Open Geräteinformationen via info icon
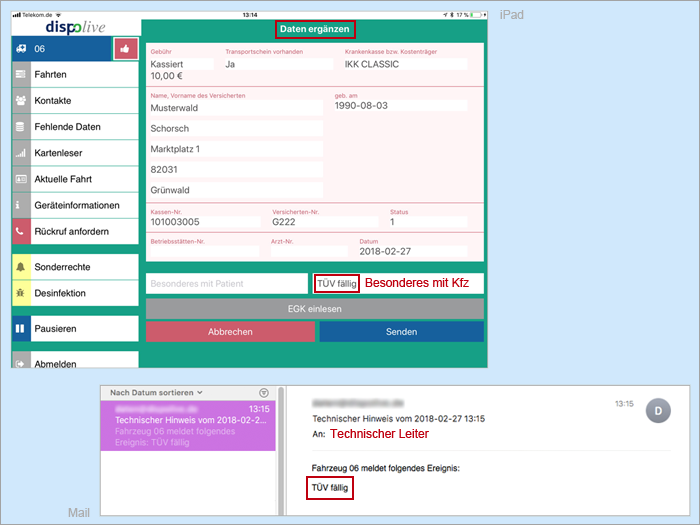The height and width of the screenshot is (525, 700). tap(21, 205)
